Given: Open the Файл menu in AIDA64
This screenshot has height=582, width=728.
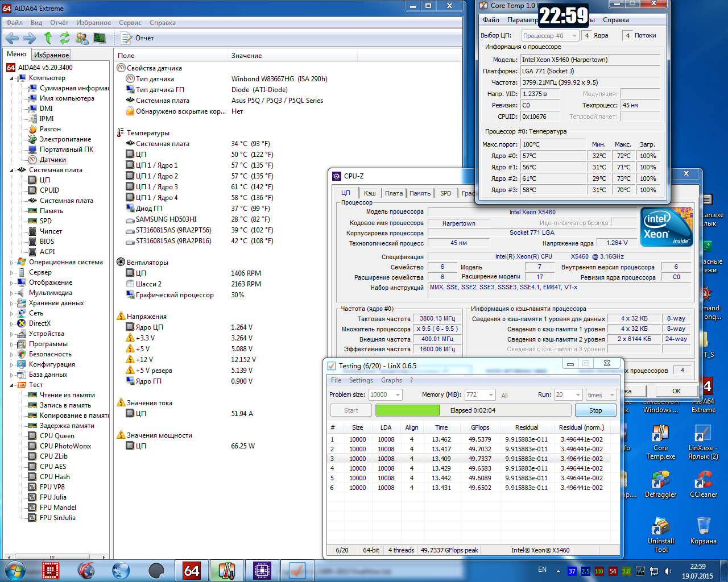Looking at the screenshot, I should coord(14,23).
